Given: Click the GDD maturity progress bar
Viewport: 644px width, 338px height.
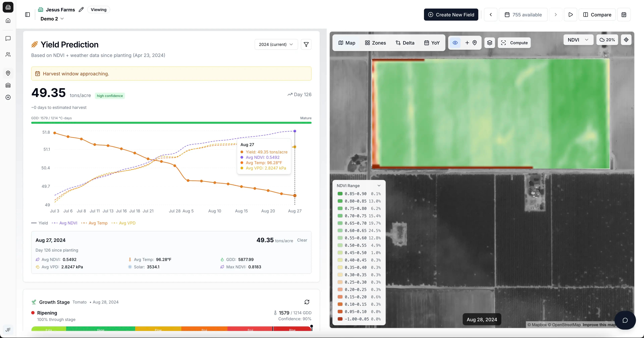Looking at the screenshot, I should coord(171,123).
